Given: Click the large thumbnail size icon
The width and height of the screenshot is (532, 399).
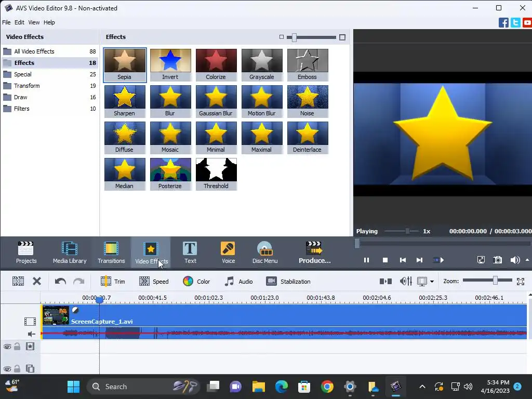Looking at the screenshot, I should pyautogui.click(x=342, y=37).
